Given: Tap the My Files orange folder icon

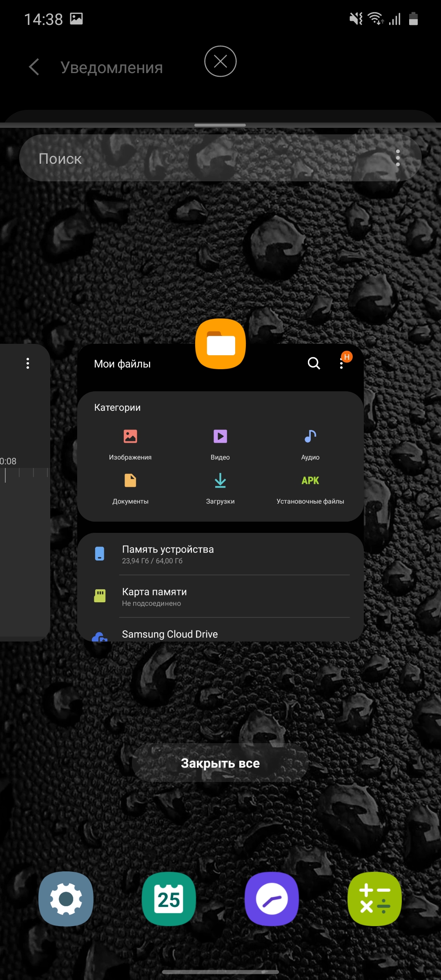Looking at the screenshot, I should click(x=220, y=344).
